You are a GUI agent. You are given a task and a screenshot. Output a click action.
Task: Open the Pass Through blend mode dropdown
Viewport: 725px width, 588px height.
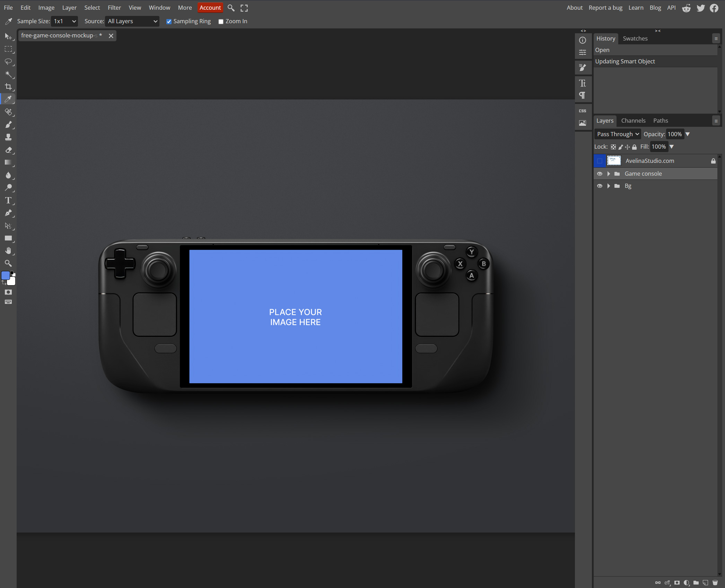(x=618, y=134)
